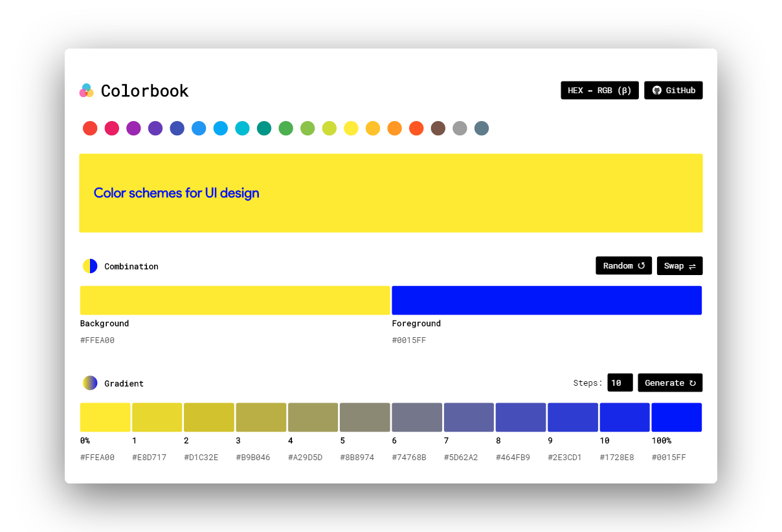
Task: Select gradient step 7 swatch
Action: pyautogui.click(x=469, y=417)
